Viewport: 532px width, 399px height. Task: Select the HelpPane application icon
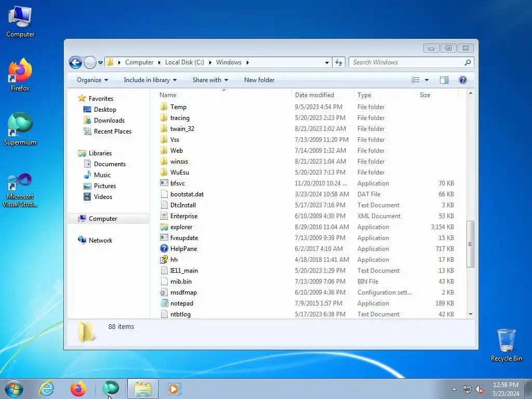[x=164, y=249]
